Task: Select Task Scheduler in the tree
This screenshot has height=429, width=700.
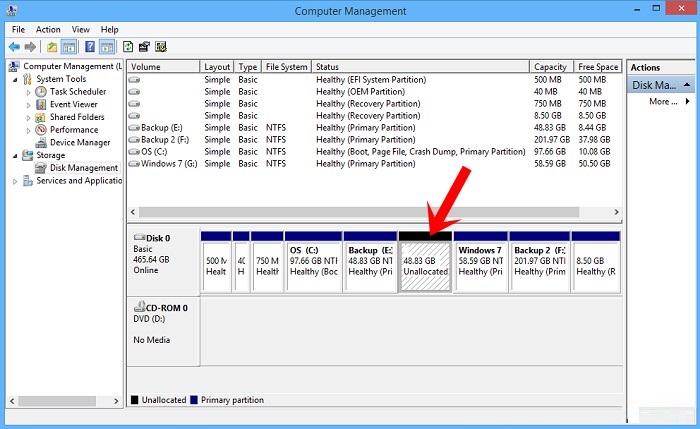Action: 77,92
